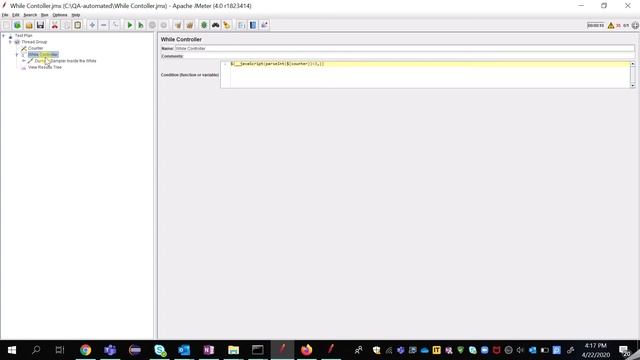Select View Results Tree listener
The height and width of the screenshot is (360, 640).
pyautogui.click(x=44, y=67)
